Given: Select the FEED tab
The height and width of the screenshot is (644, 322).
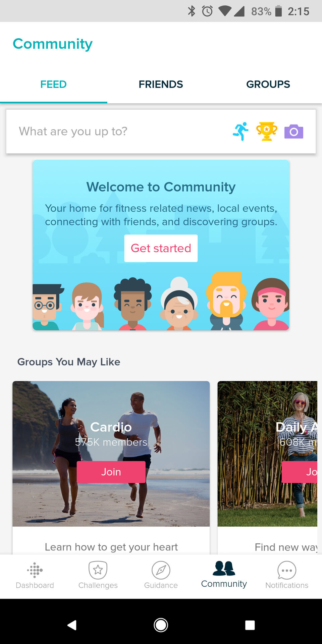Looking at the screenshot, I should [54, 84].
